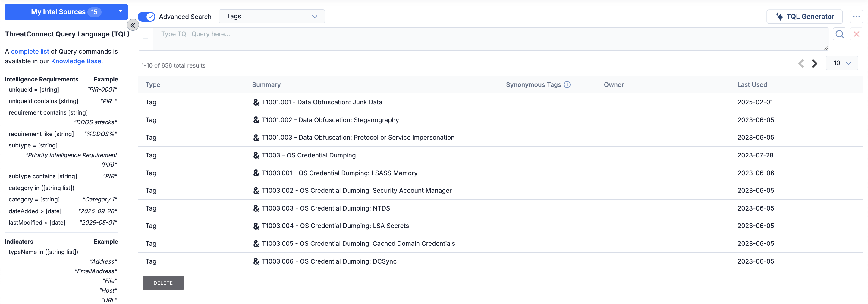Click "typeName in ([string list])" command

click(x=43, y=252)
